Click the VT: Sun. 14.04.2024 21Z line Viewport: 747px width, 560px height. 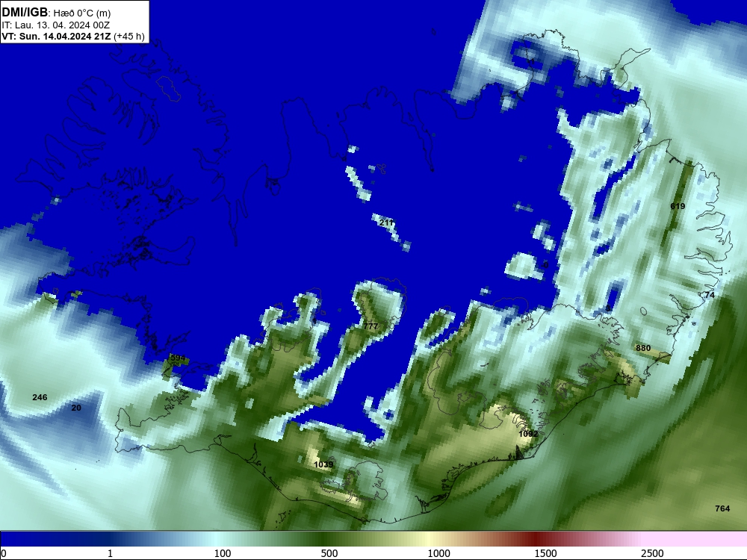tap(73, 36)
